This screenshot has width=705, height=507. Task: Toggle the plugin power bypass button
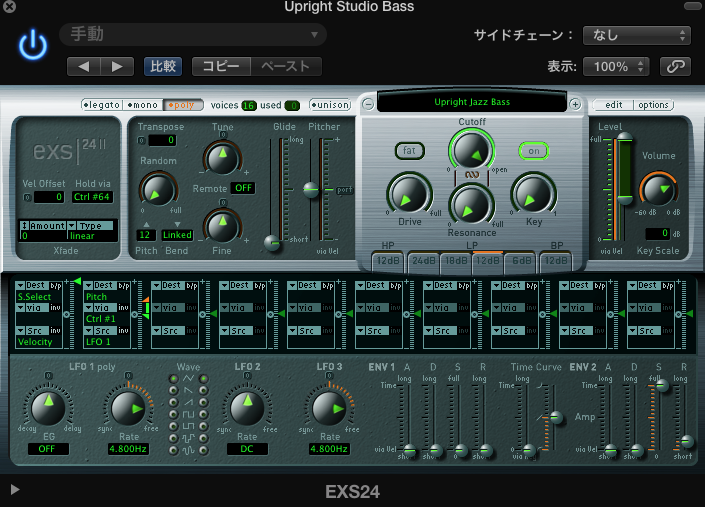(33, 45)
